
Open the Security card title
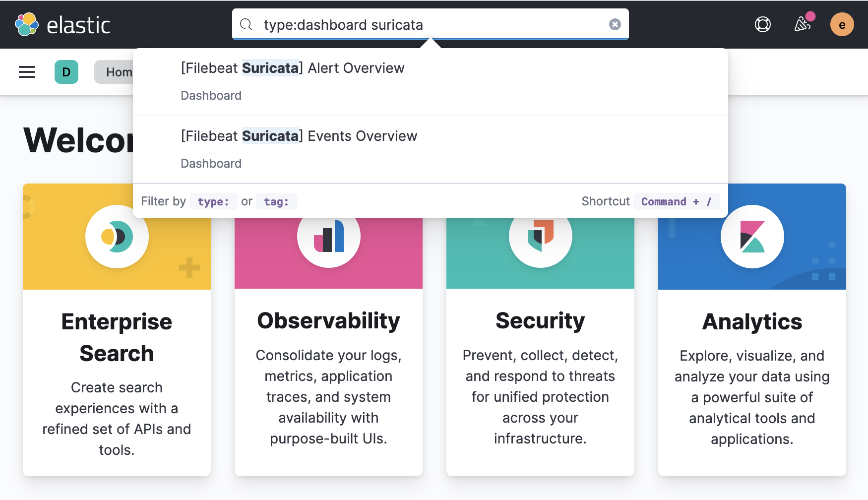pyautogui.click(x=541, y=320)
